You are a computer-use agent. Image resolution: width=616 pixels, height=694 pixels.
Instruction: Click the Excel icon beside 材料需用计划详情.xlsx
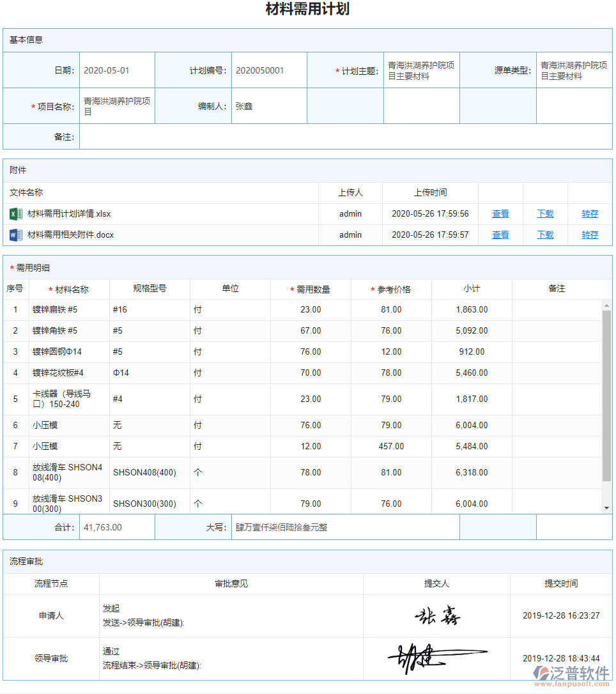(x=16, y=213)
